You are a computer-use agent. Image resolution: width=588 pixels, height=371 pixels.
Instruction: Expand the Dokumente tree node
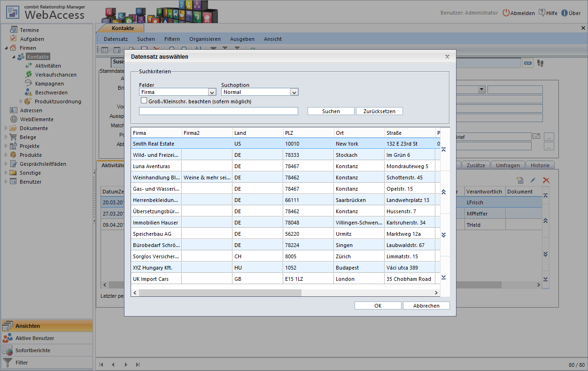click(6, 128)
